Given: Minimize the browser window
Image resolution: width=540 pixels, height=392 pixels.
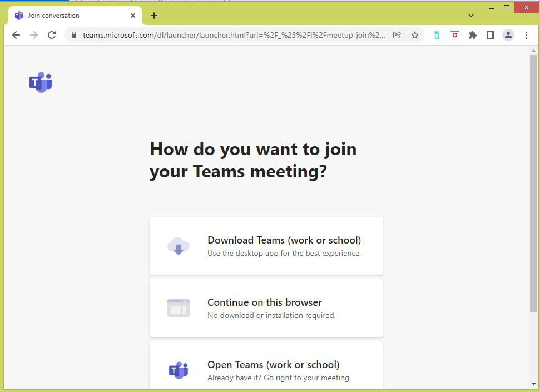Looking at the screenshot, I should 492,8.
